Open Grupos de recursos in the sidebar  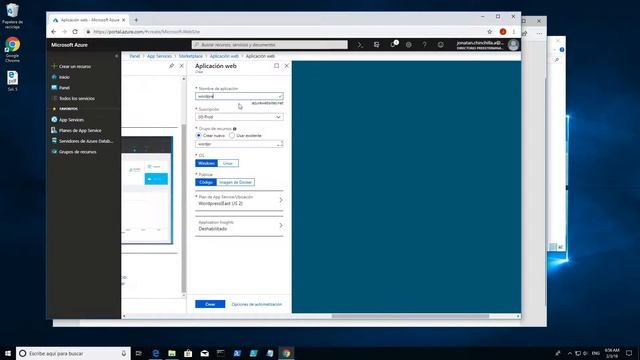[x=78, y=151]
